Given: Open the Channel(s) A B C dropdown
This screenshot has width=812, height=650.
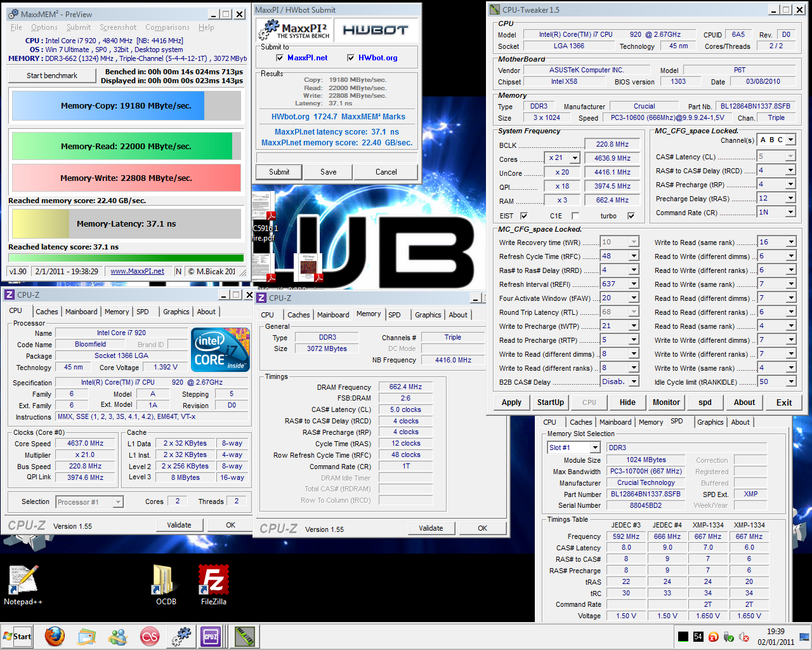Looking at the screenshot, I should (x=790, y=140).
